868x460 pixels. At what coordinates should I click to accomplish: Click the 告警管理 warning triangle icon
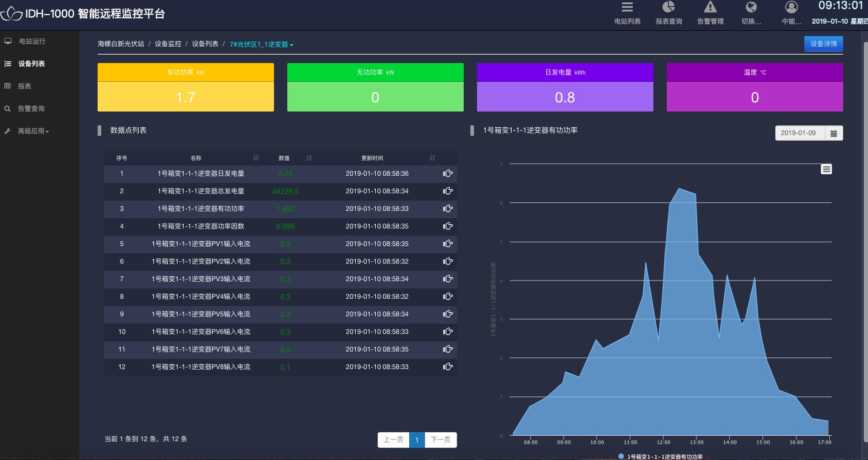click(710, 7)
